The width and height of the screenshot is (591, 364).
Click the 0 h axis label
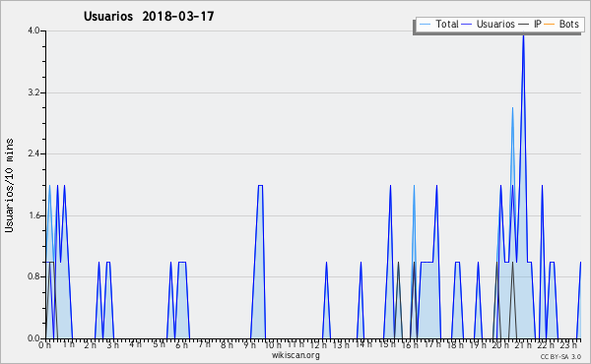point(44,345)
